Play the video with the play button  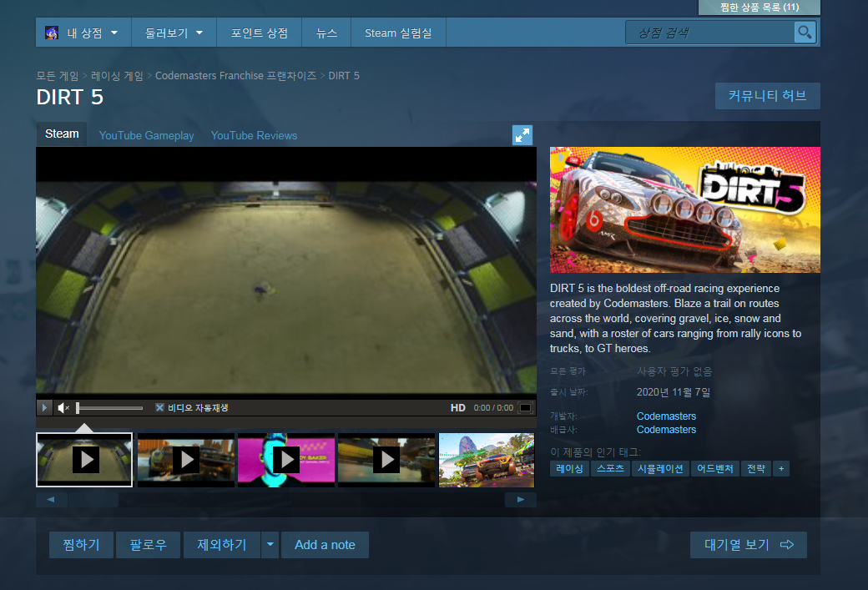[44, 408]
